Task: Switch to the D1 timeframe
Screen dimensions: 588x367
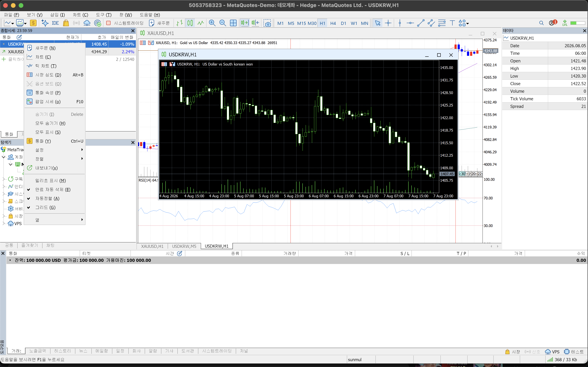Action: pyautogui.click(x=343, y=23)
